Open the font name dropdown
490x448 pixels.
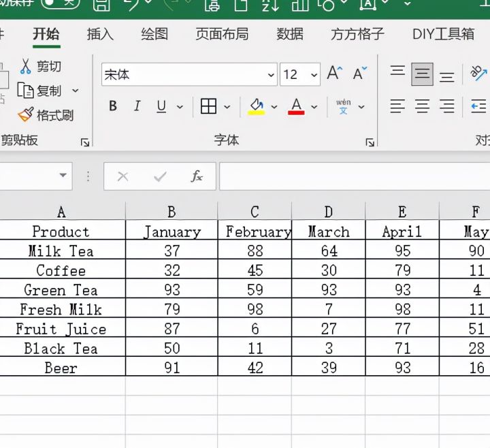[x=272, y=75]
